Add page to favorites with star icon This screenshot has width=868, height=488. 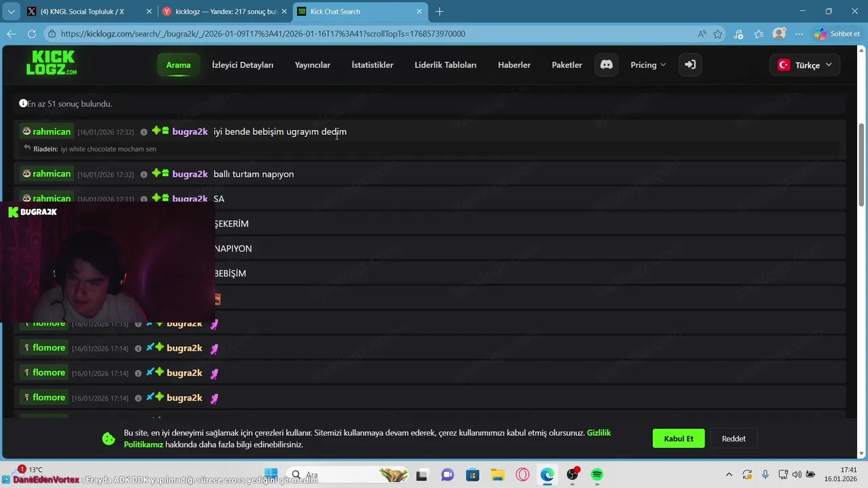(717, 34)
